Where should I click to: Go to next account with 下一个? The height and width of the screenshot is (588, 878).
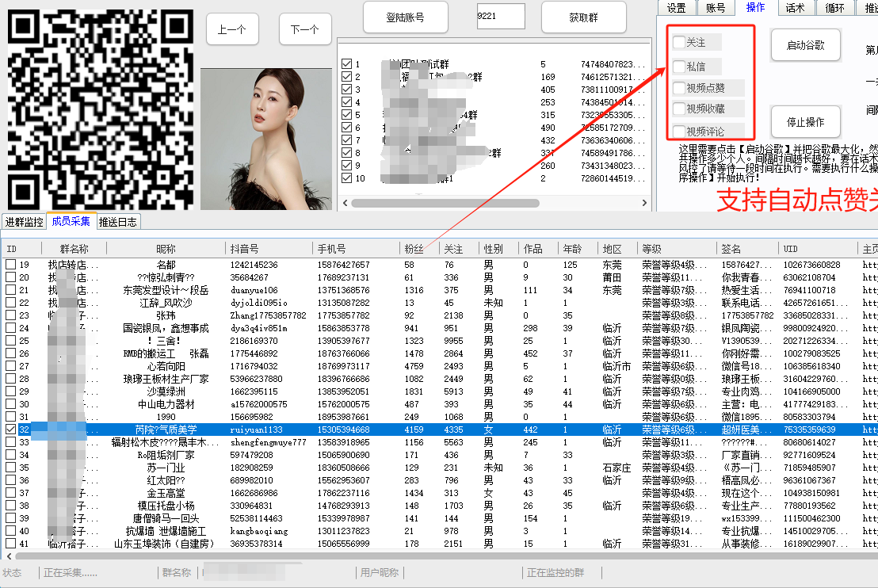coord(305,29)
